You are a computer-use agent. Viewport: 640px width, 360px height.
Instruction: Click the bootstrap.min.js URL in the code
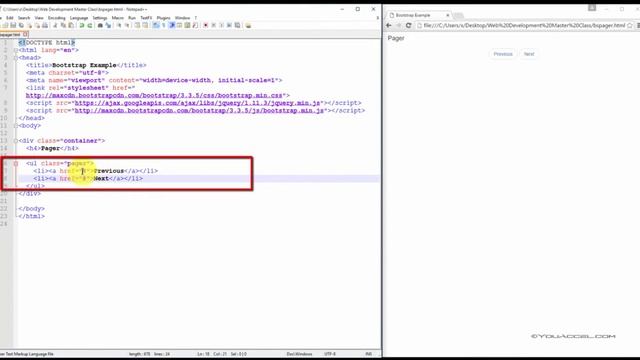pyautogui.click(x=199, y=110)
